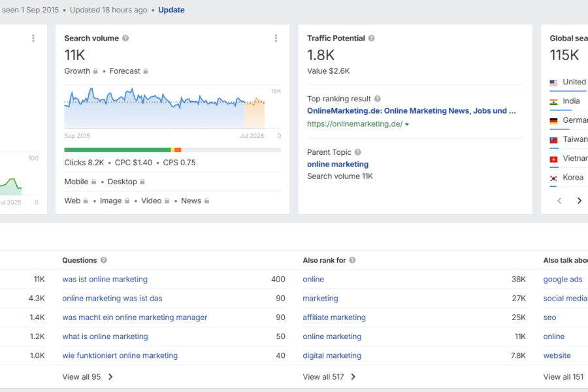This screenshot has width=588, height=392.
Task: Click the lock icon next to Mobile
Action: [x=93, y=182]
